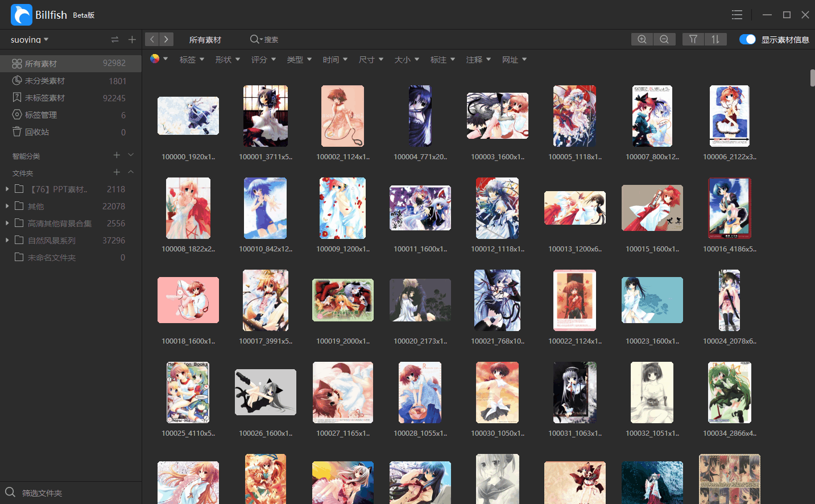Expand the 高清其他背景合集 folder arrow
The width and height of the screenshot is (815, 504).
[7, 223]
